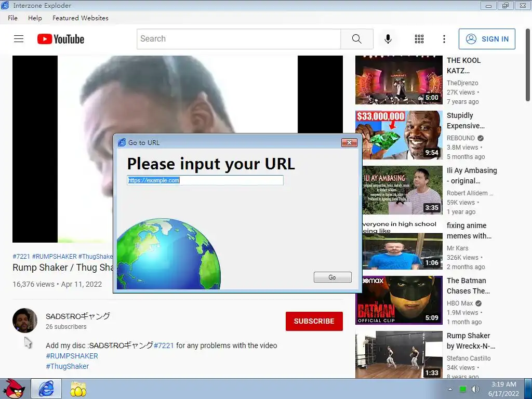Screen dimensions: 532x399
Task: Open the #ThugShaker link in description
Action: 68,366
